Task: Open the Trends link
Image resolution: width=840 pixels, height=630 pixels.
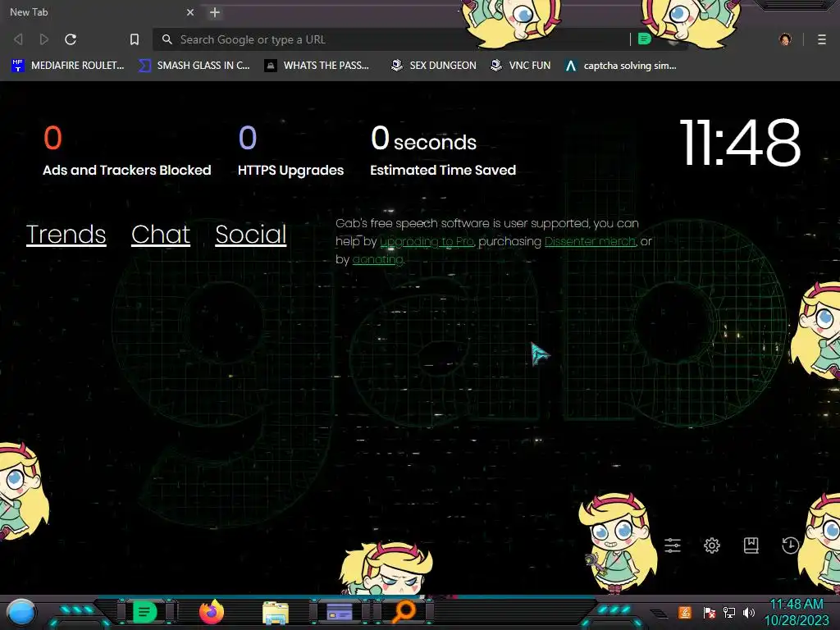Action: [x=66, y=235]
